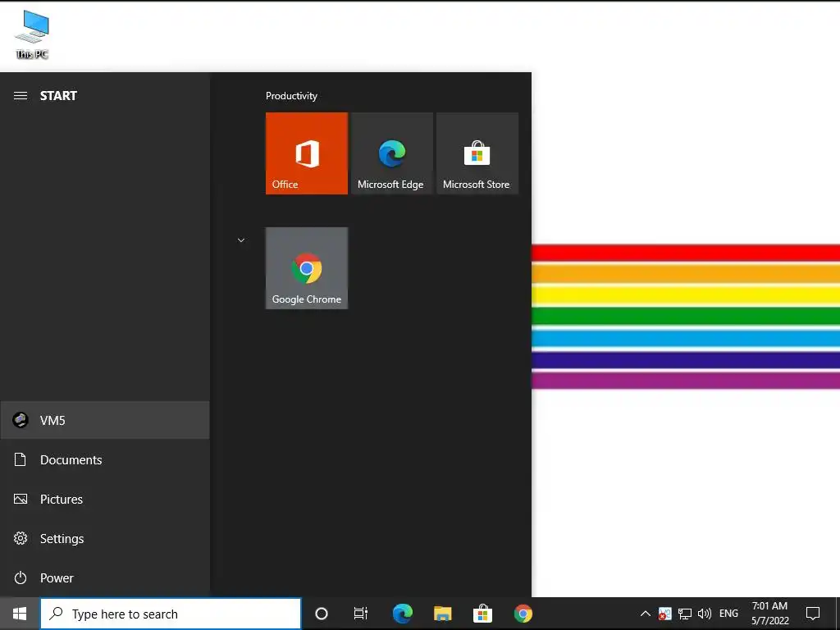
Task: Focus the Type here to search box
Action: [x=171, y=614]
